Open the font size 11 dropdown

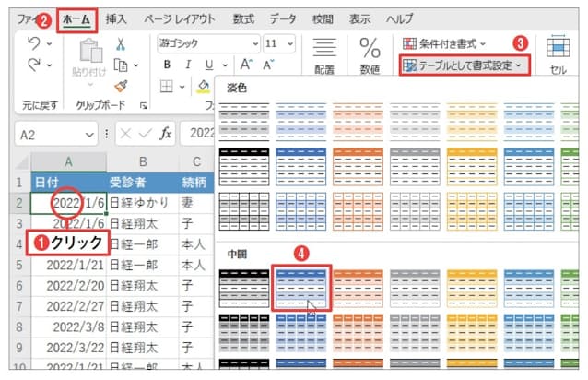[290, 44]
